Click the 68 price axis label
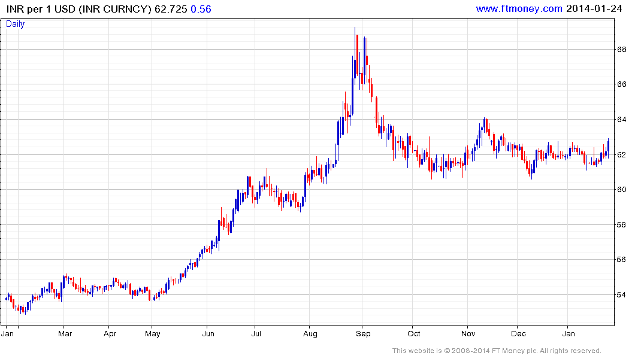Image resolution: width=644 pixels, height=359 pixels. pyautogui.click(x=621, y=50)
